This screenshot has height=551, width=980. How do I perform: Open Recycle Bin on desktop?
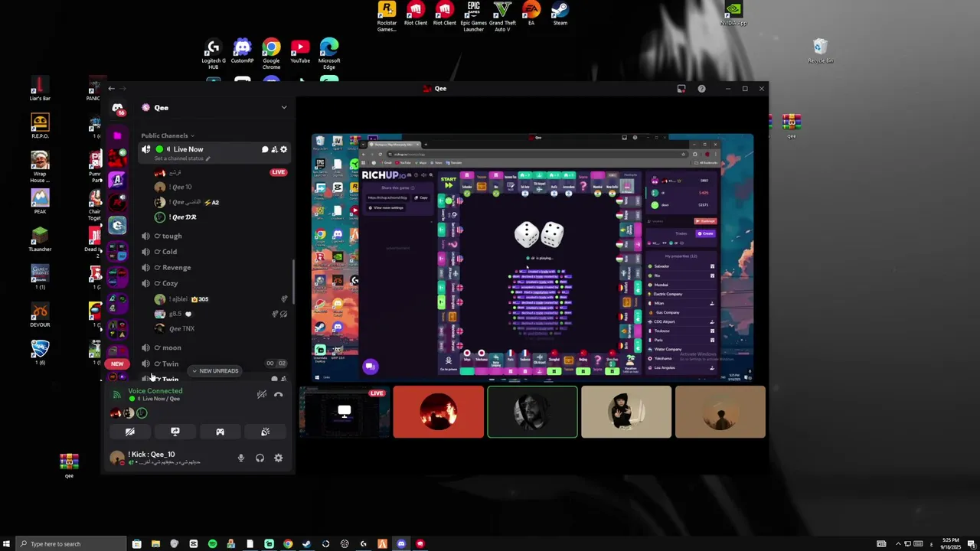click(x=821, y=51)
